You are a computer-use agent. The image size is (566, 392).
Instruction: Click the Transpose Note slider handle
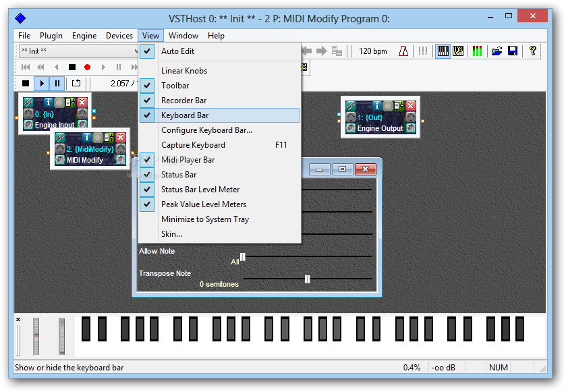point(307,279)
